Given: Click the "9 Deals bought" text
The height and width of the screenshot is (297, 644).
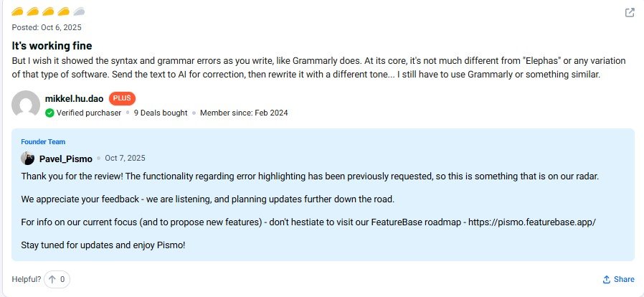Looking at the screenshot, I should click(x=161, y=113).
